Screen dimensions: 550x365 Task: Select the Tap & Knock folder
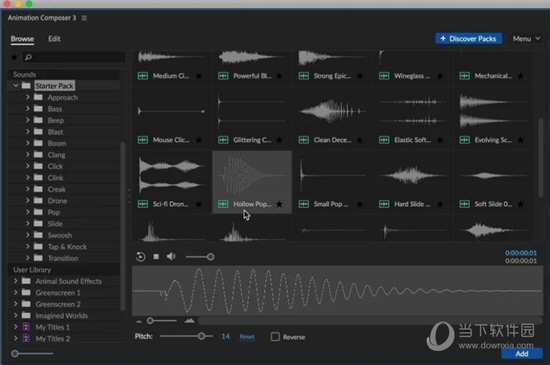tap(67, 247)
